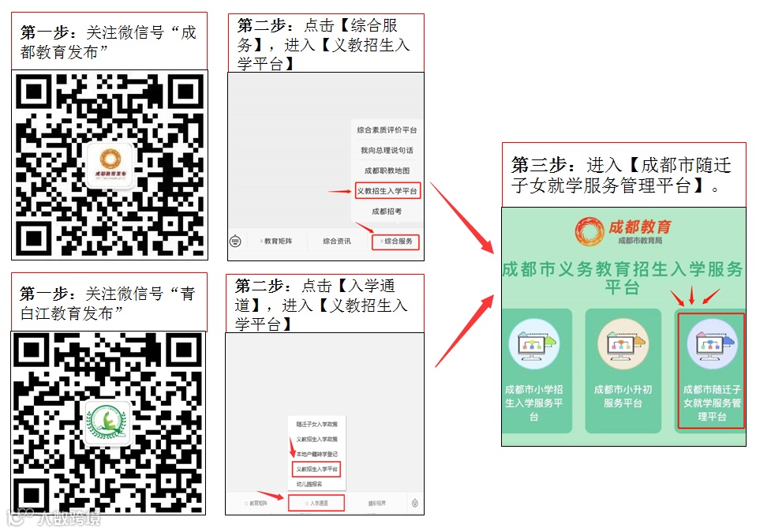Click the 成都教育 swirl logo
The height and width of the screenshot is (532, 771).
(589, 231)
